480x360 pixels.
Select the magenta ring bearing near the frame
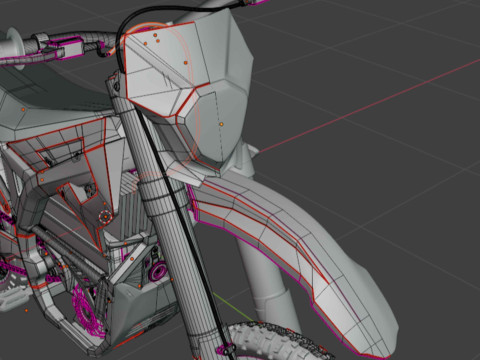click(x=157, y=271)
